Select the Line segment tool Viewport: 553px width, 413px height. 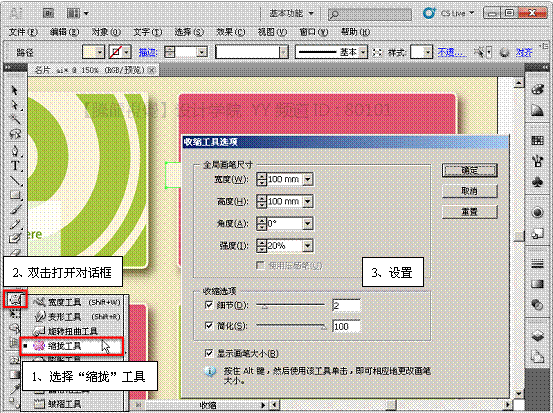pyautogui.click(x=15, y=181)
